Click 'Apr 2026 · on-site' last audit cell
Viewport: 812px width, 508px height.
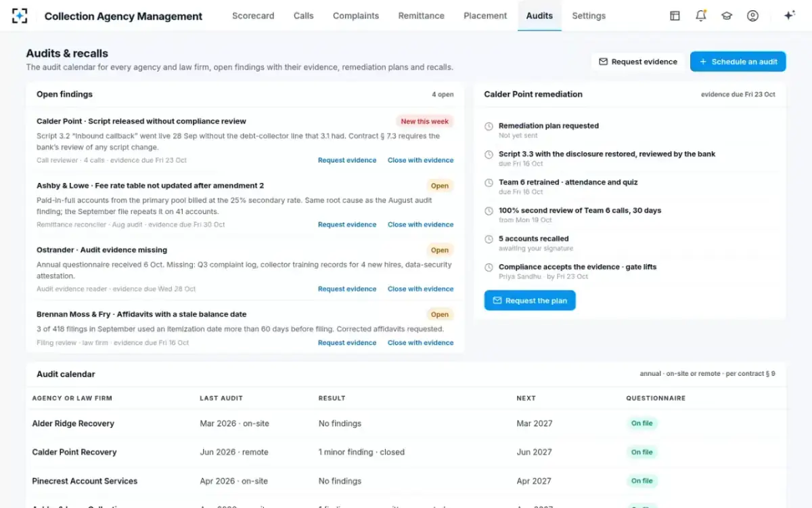pos(233,481)
